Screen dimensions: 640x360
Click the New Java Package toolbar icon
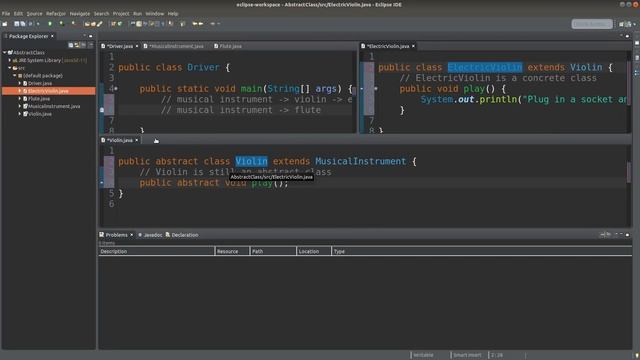pos(113,24)
